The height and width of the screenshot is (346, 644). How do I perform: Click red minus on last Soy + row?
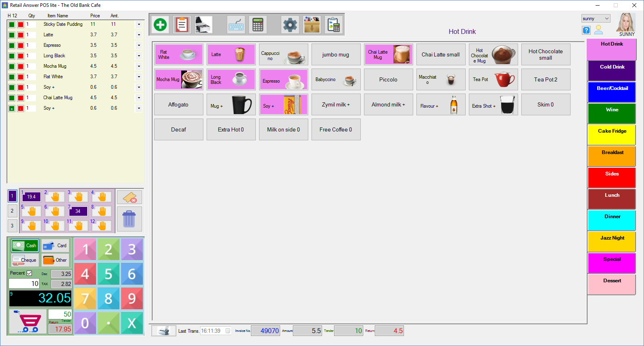21,108
